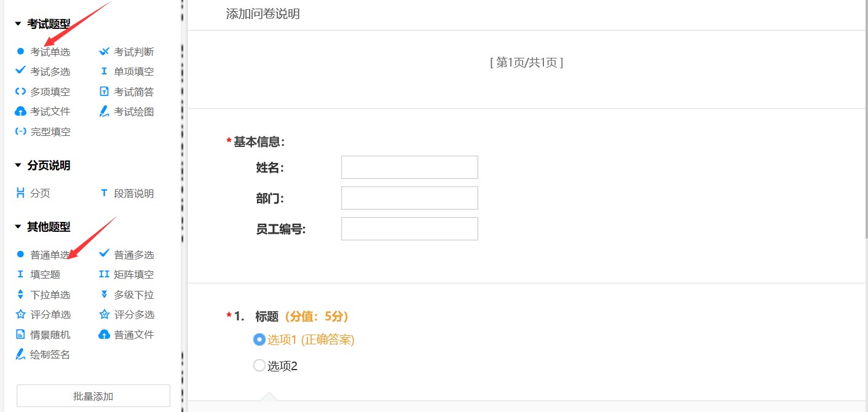Select the 绘制签名 signature icon
The width and height of the screenshot is (868, 412).
coord(20,354)
